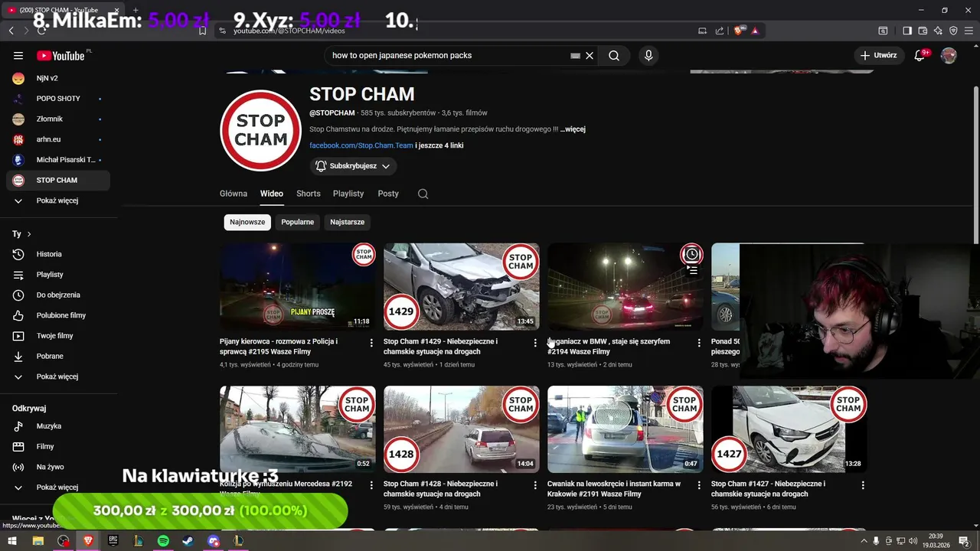
Task: Click the Utwórz create button
Action: (878, 55)
